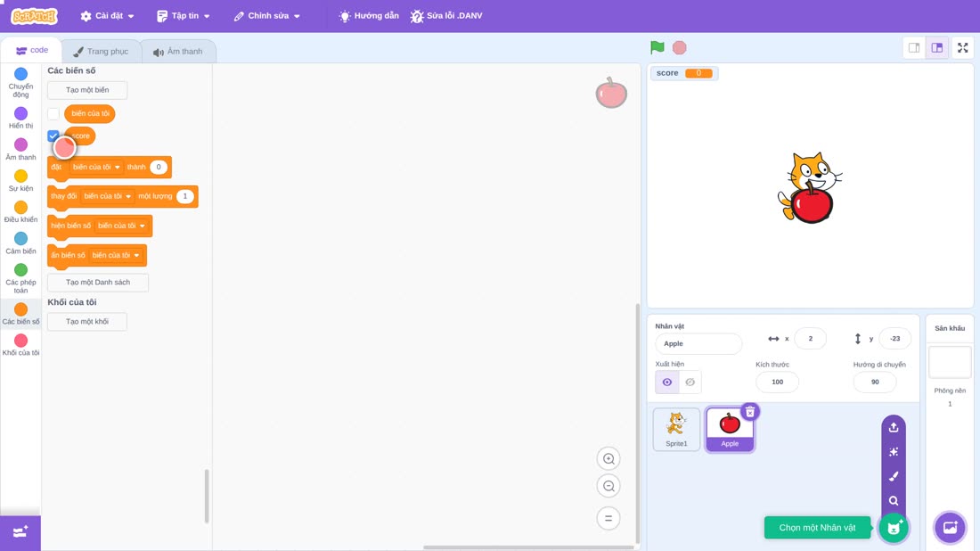Switch to small stage layout
This screenshot has width=980, height=551.
coord(914,47)
